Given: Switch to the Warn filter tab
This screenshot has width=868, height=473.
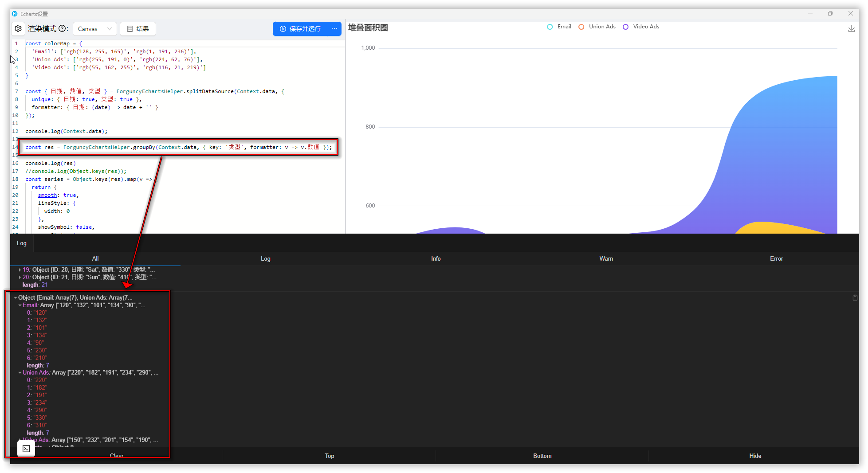Looking at the screenshot, I should tap(606, 258).
